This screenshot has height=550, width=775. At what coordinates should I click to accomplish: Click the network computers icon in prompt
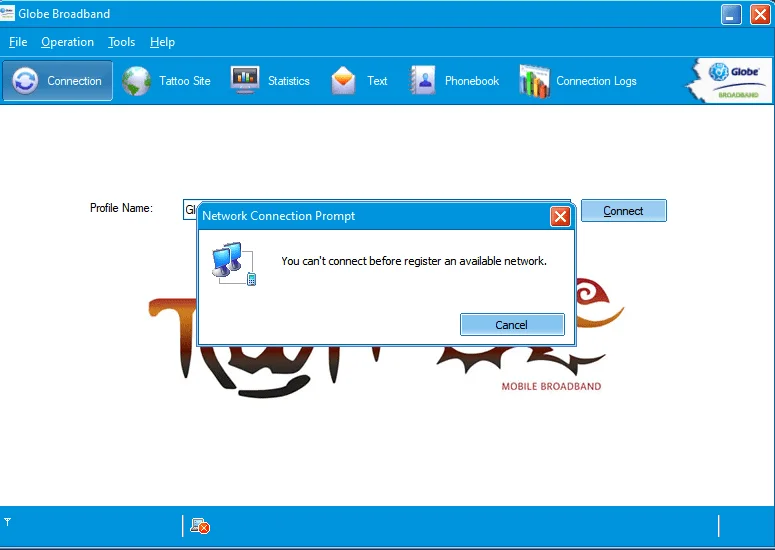[234, 263]
